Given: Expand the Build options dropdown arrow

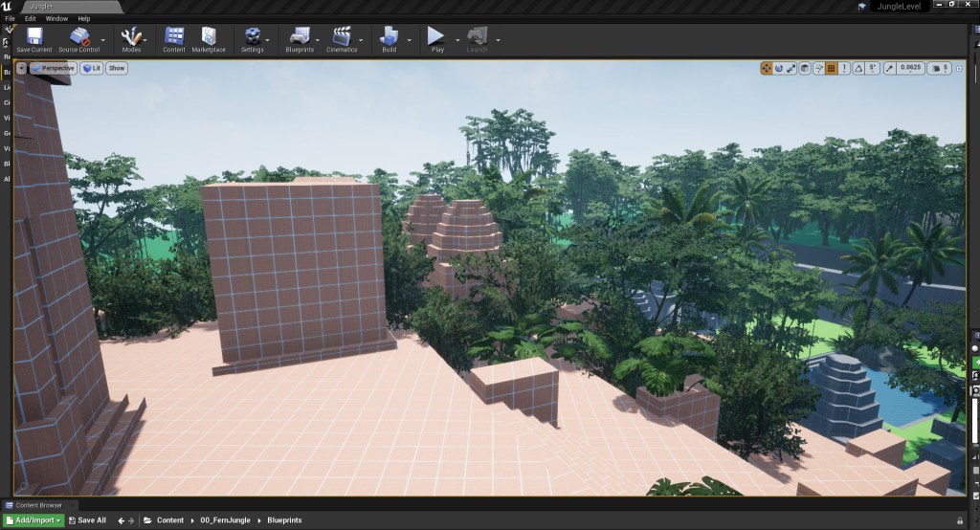Looking at the screenshot, I should point(410,40).
